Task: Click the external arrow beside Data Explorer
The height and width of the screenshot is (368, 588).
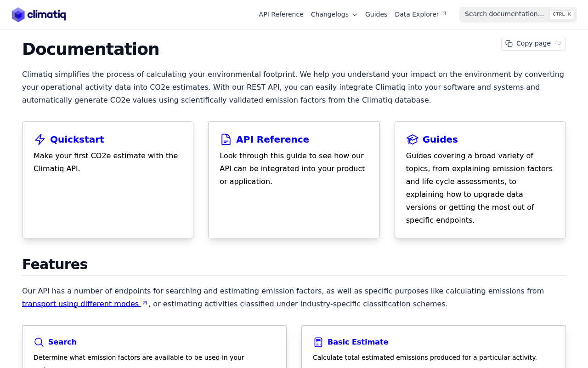Action: pyautogui.click(x=444, y=14)
